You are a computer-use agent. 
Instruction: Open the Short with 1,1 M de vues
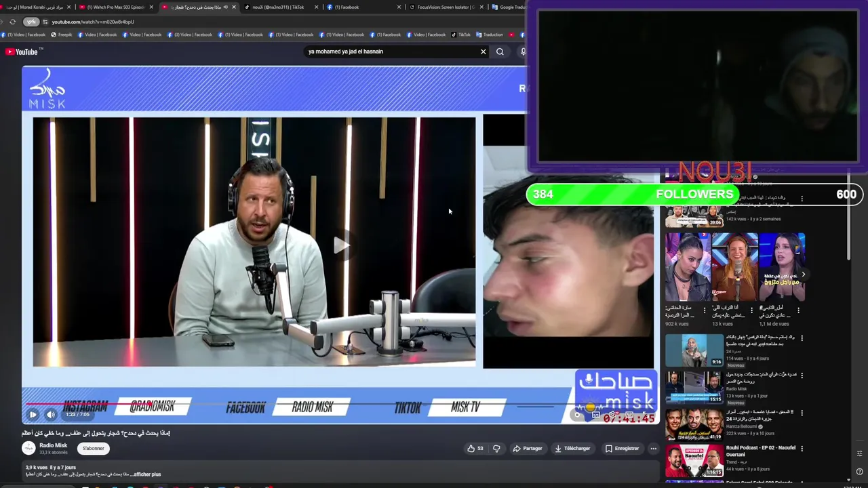pyautogui.click(x=782, y=267)
